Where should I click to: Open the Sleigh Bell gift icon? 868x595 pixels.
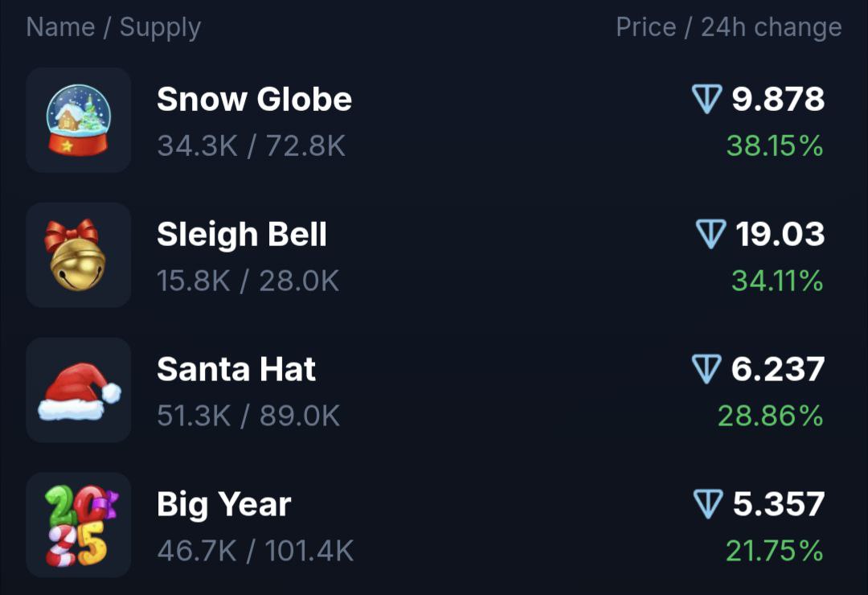pyautogui.click(x=79, y=255)
